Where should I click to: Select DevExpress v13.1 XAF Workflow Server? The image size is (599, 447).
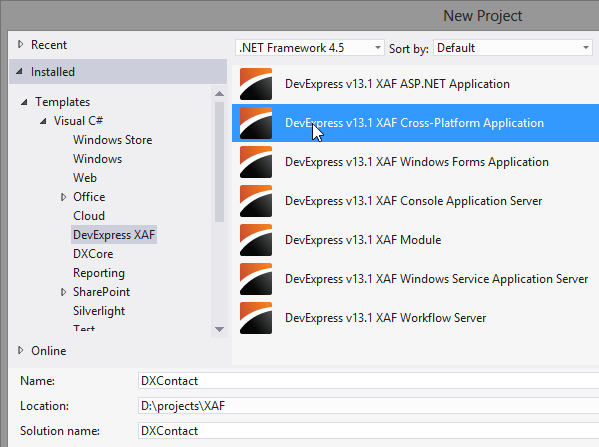click(x=385, y=318)
